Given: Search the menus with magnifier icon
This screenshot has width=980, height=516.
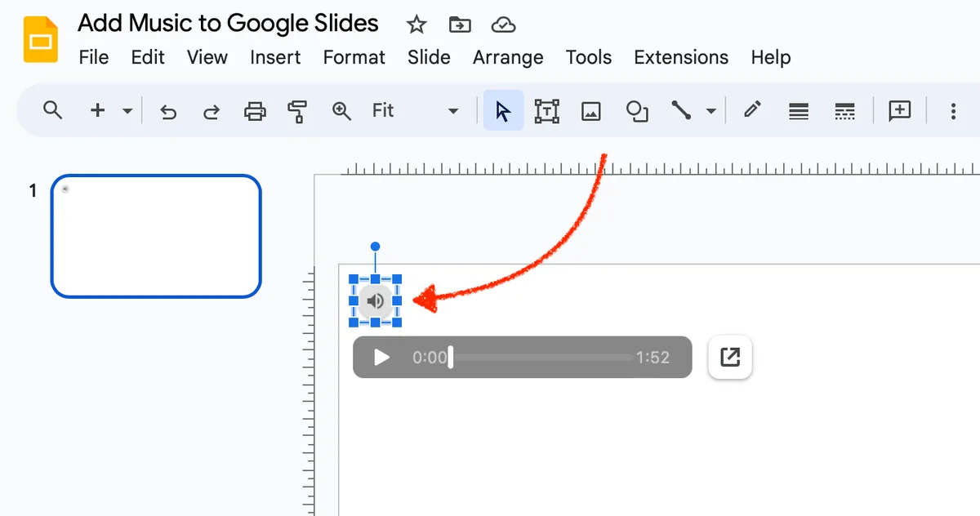Looking at the screenshot, I should pos(53,110).
